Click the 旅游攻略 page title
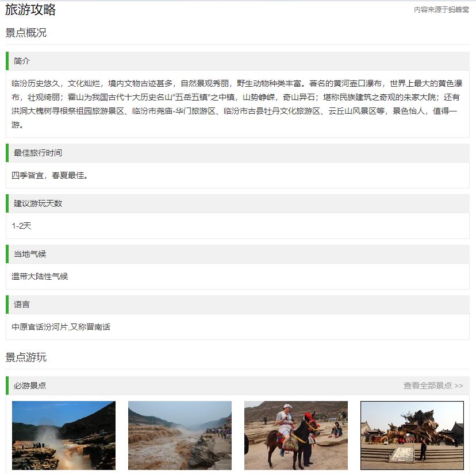Viewport: 476px width, 474px height. pos(30,10)
